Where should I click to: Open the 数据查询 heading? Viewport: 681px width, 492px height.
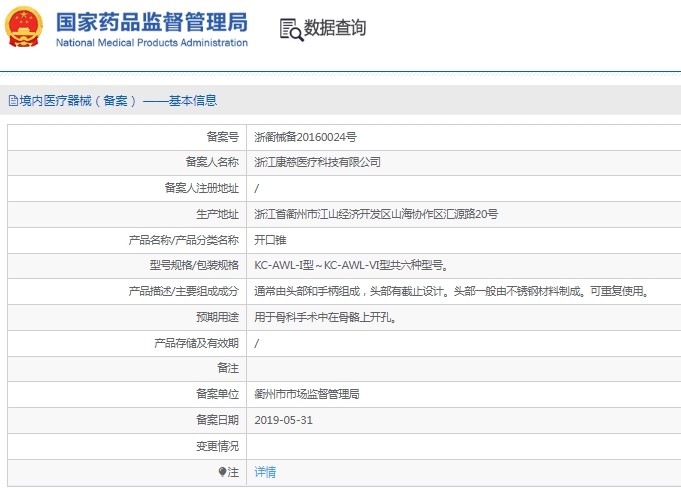pos(334,28)
